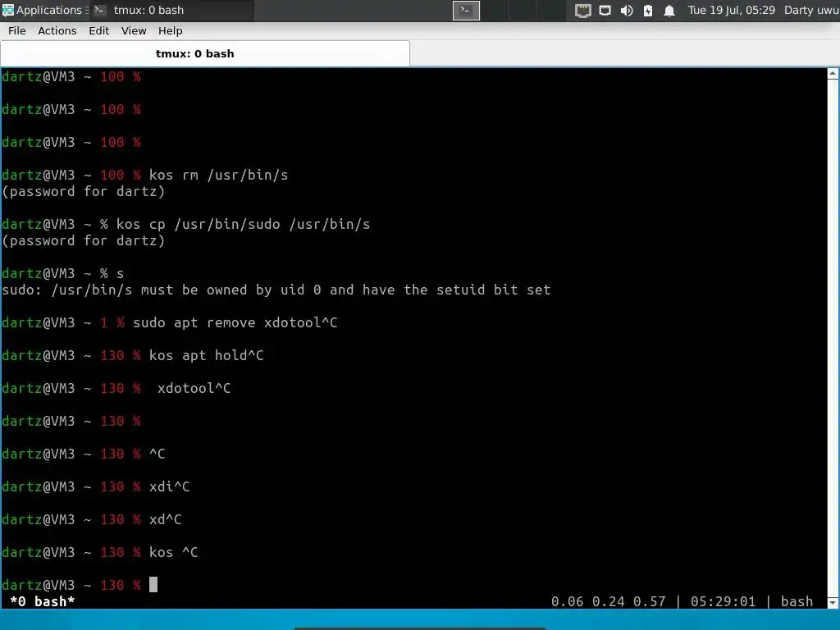Click the Applications menu logo icon

[x=7, y=10]
